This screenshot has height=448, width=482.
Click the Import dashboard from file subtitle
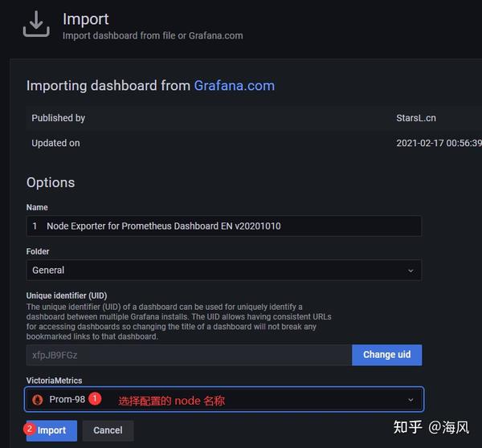point(153,36)
